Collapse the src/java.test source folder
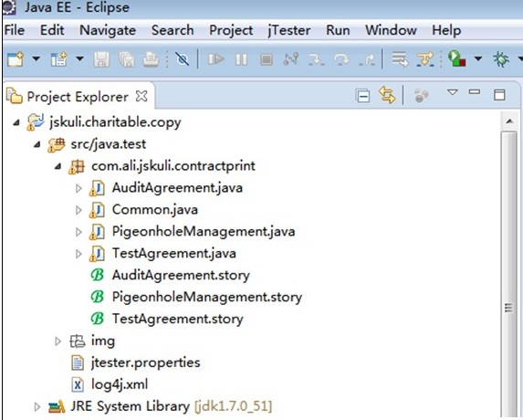 (37, 145)
